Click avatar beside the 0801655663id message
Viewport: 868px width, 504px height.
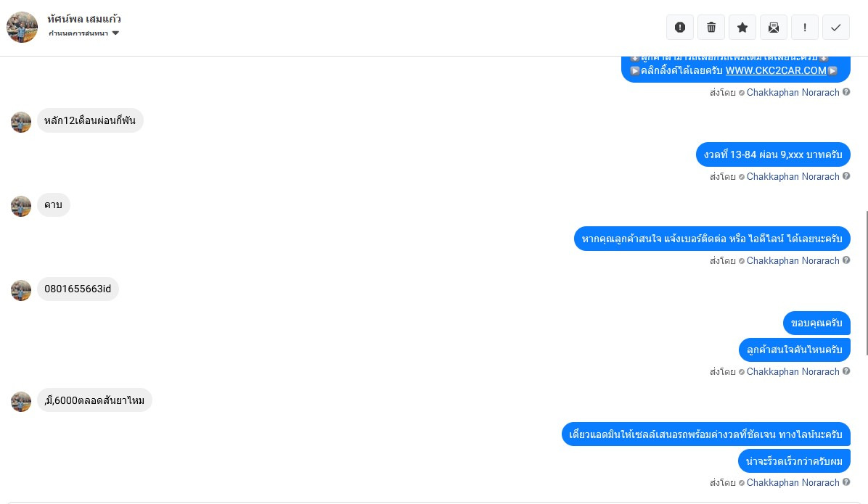21,290
